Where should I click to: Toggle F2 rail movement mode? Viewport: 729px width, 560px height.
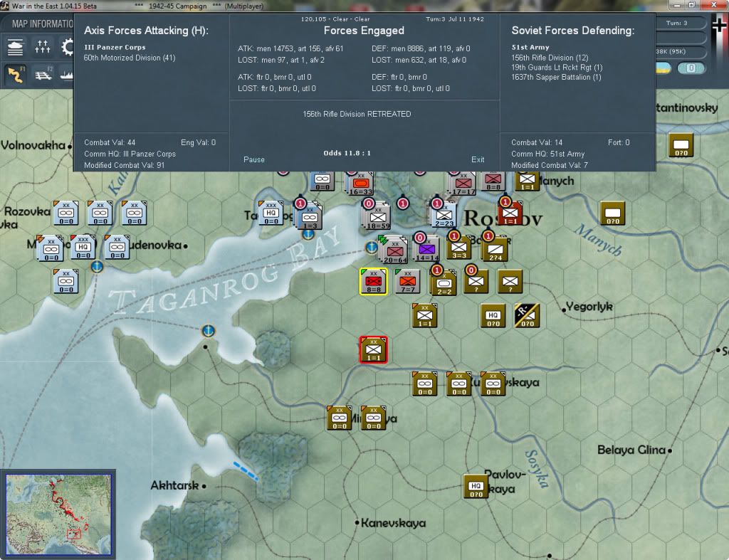[43, 74]
